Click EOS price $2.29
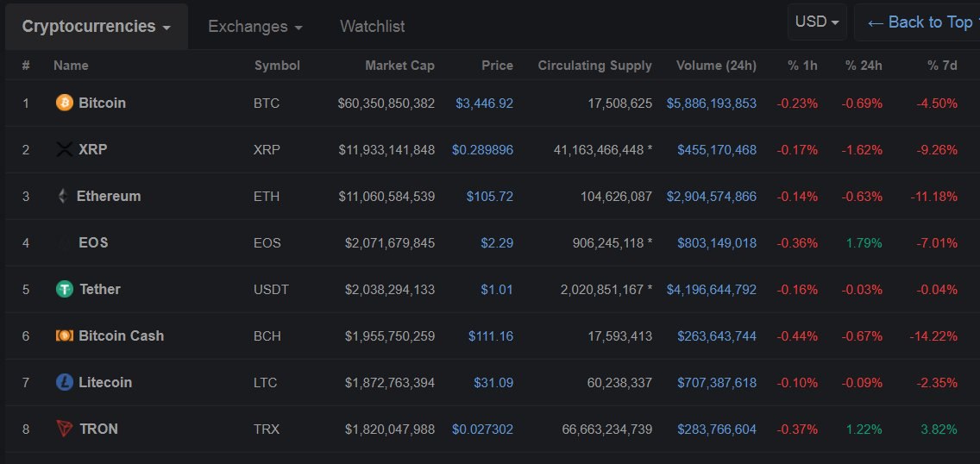Viewport: 980px width, 464px height. point(497,242)
